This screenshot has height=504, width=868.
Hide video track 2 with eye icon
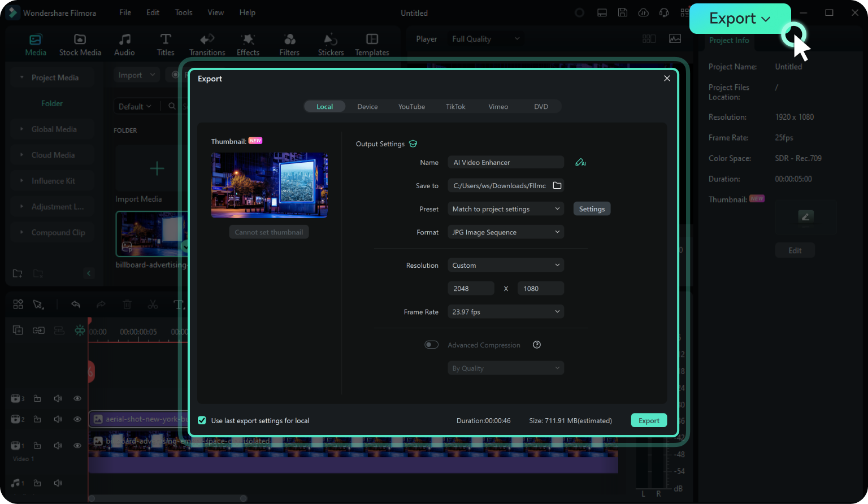[x=77, y=419]
